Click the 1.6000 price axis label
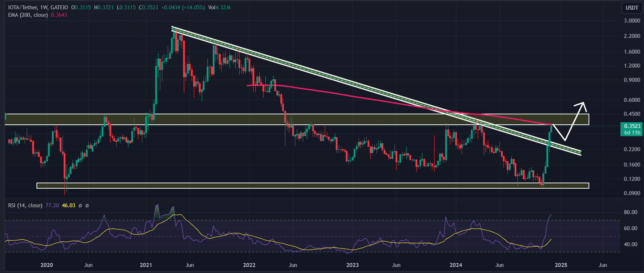Image resolution: width=644 pixels, height=273 pixels. [x=632, y=52]
